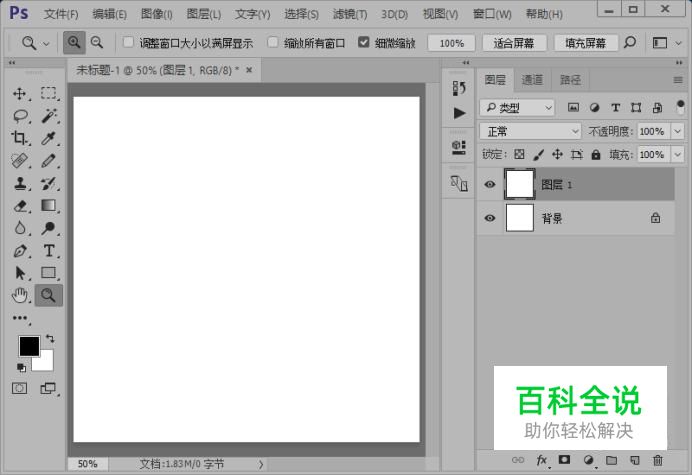The height and width of the screenshot is (475, 692).
Task: Open the 文件(F) menu
Action: click(x=61, y=14)
